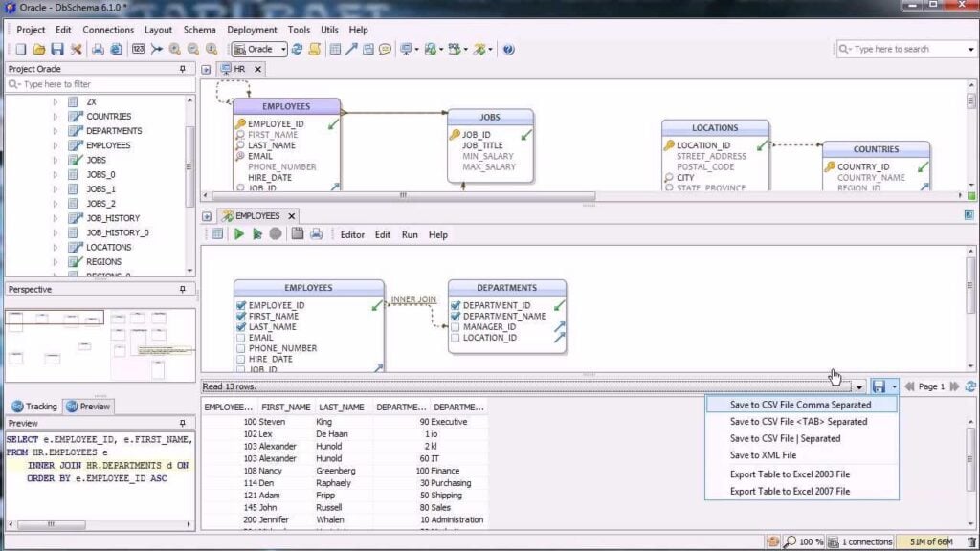Open project with the folder icon
This screenshot has width=980, height=551.
38,50
